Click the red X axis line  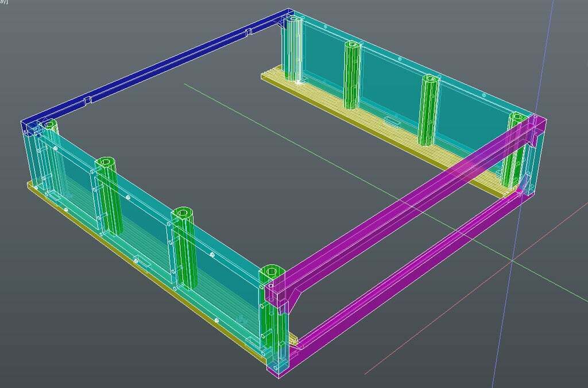pyautogui.click(x=476, y=289)
